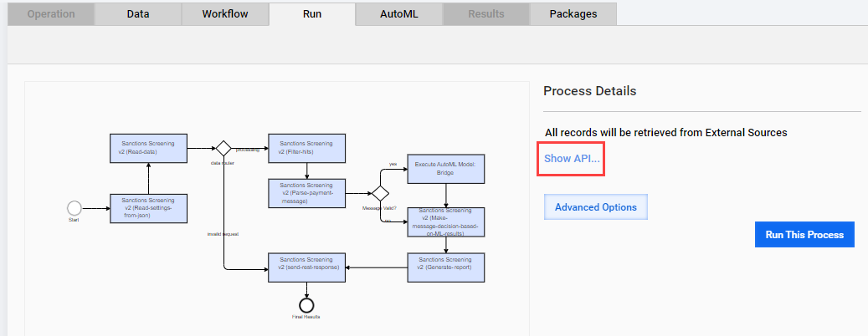The image size is (868, 336).
Task: Select Execute AutoML Model Bridge node
Action: (x=445, y=169)
